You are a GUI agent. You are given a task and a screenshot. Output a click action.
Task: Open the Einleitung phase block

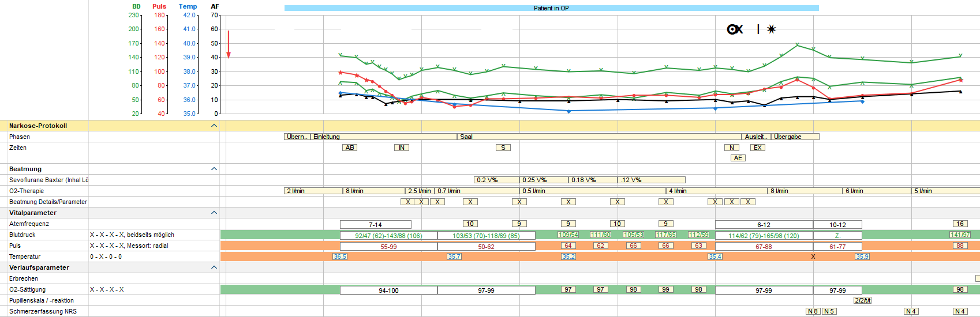384,137
